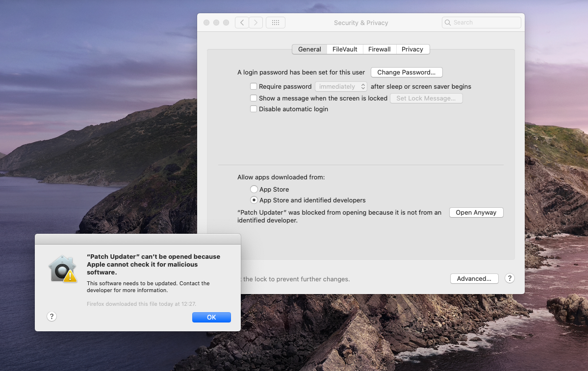Select App Store and identified developers
Screen dimensions: 588x371
coord(254,200)
